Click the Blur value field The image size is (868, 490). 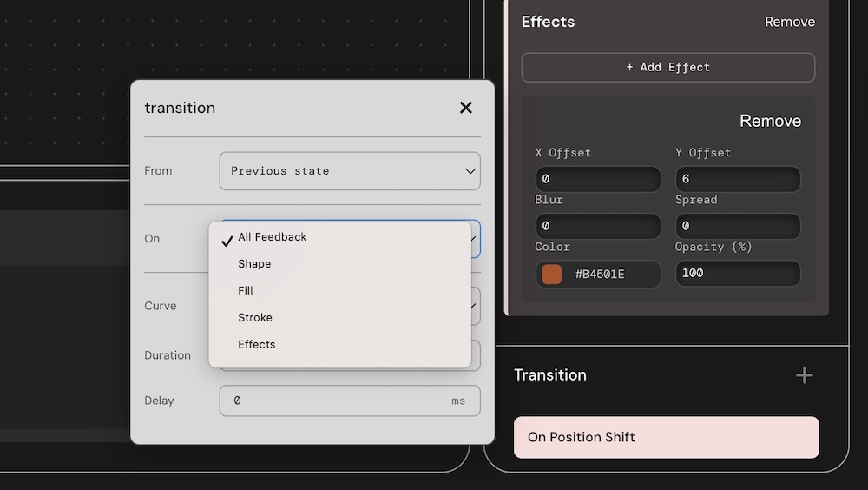coord(598,227)
